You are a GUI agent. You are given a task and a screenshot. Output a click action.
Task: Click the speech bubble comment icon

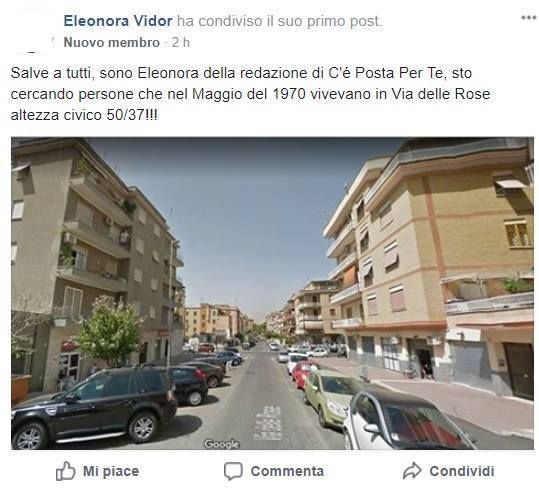pos(233,471)
